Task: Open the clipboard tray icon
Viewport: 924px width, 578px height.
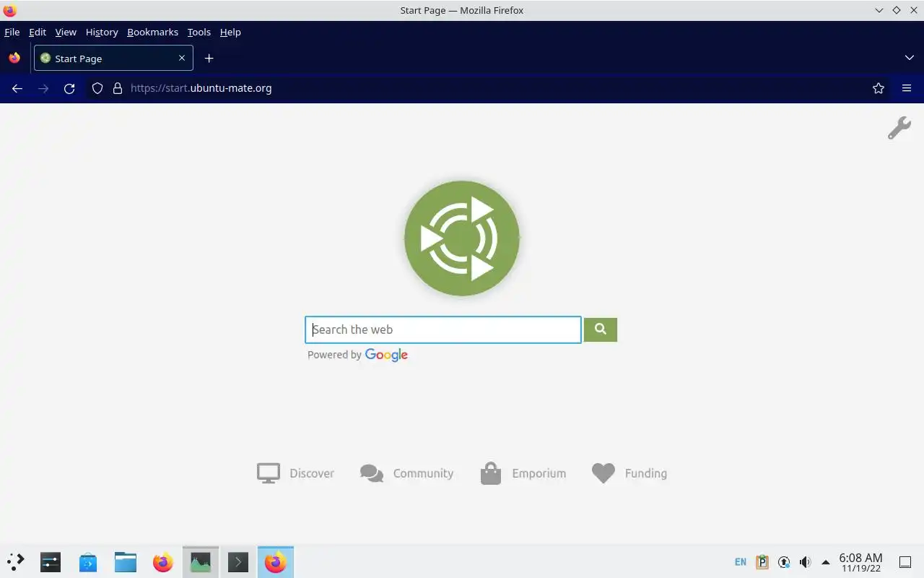Action: 762,561
